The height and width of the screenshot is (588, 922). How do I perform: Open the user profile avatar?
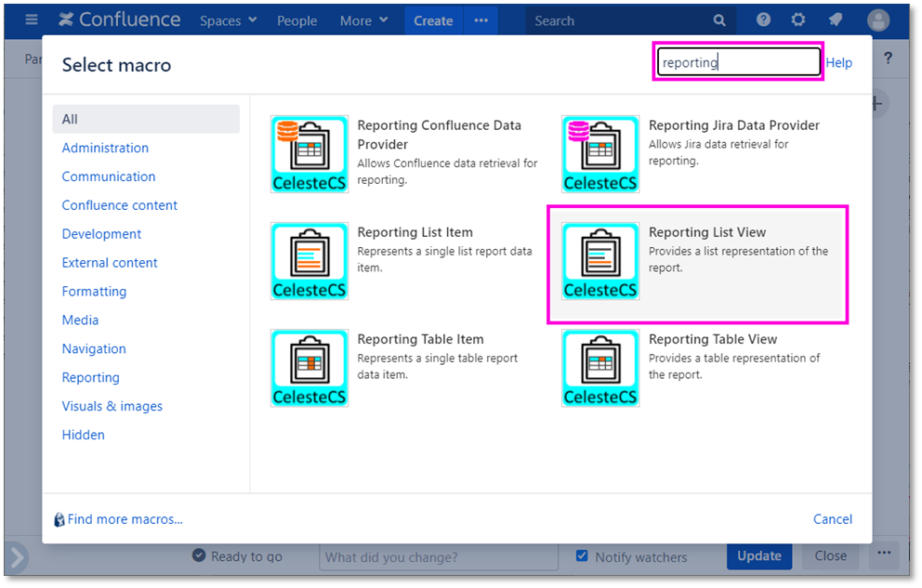click(x=878, y=20)
